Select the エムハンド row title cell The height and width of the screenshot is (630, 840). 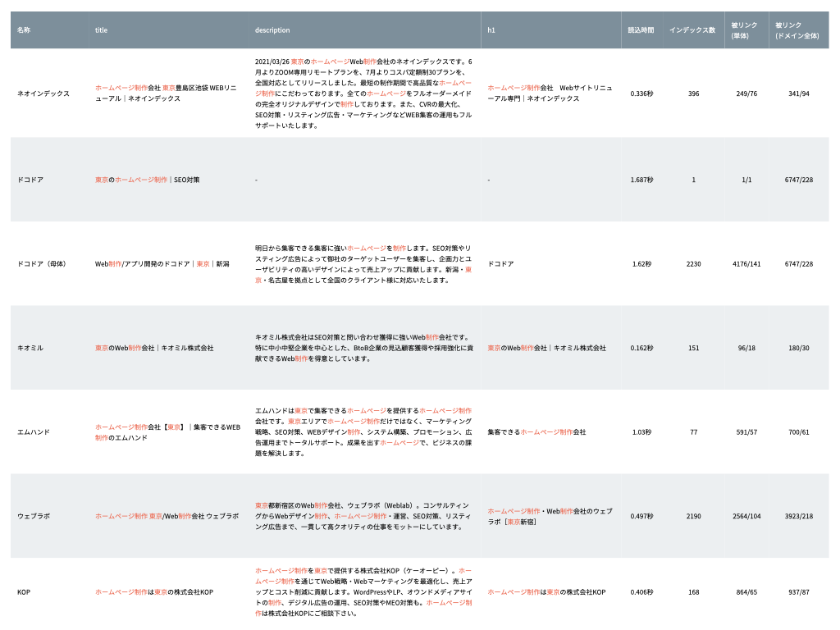167,431
